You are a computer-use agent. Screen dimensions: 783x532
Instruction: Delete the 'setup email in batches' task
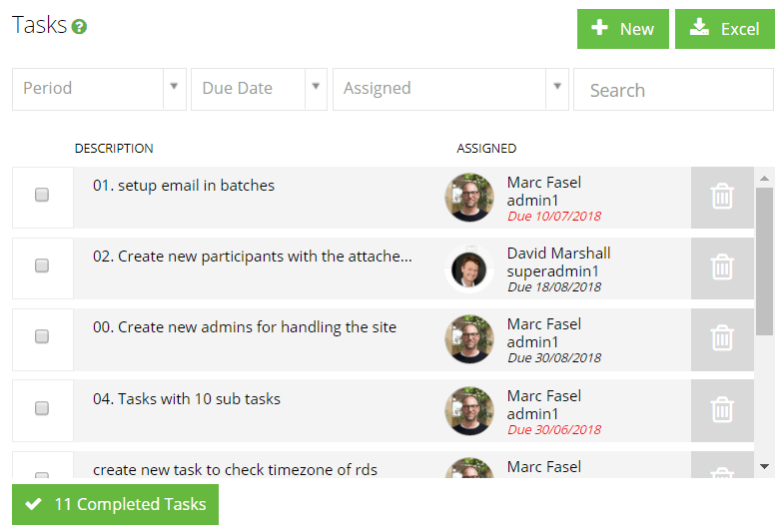tap(722, 196)
